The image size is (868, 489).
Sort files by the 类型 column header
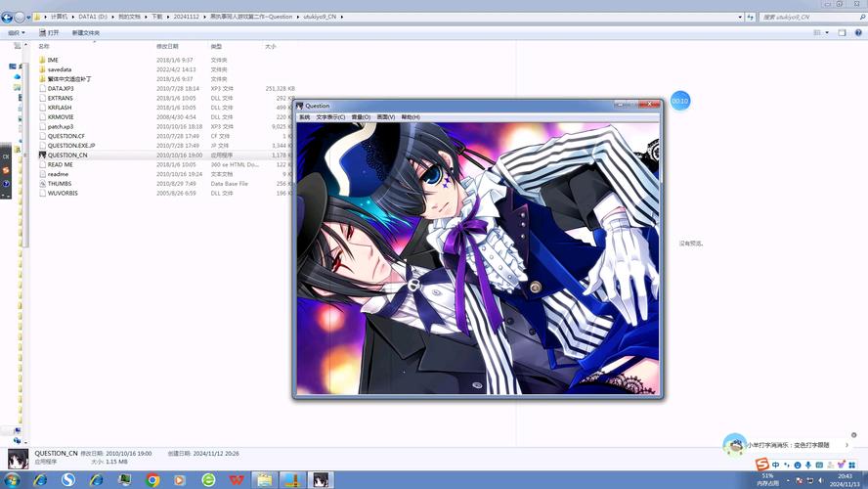click(x=216, y=47)
